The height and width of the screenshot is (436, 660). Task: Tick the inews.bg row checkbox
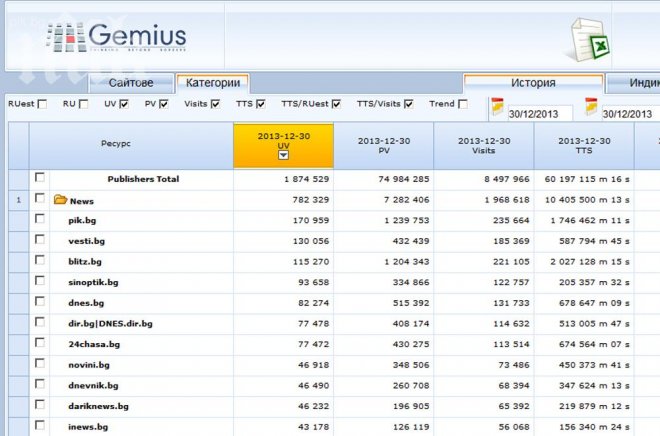pyautogui.click(x=40, y=425)
